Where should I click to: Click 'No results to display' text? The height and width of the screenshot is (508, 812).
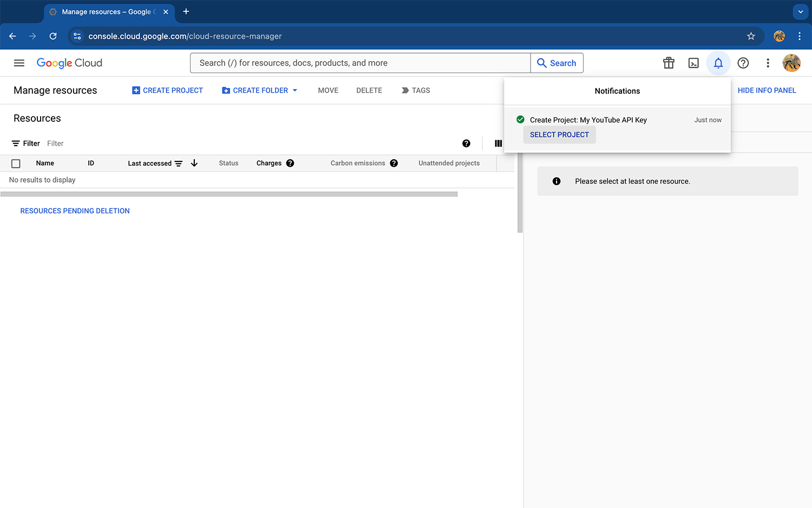(x=42, y=180)
